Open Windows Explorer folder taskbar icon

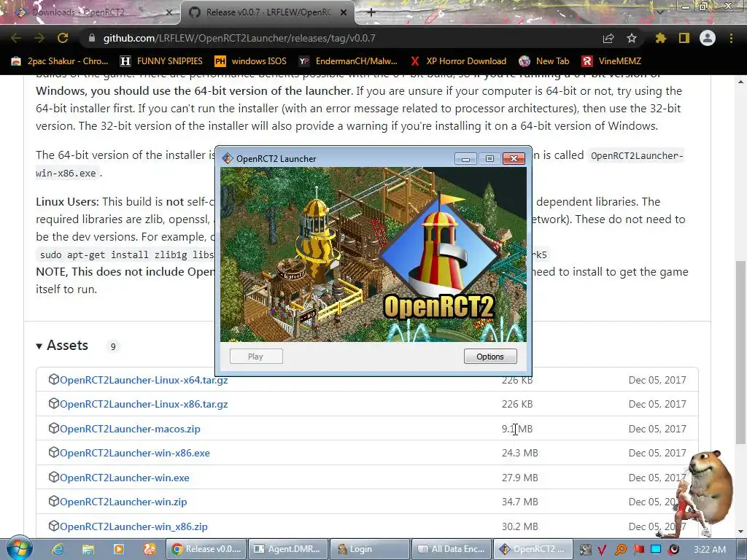pyautogui.click(x=88, y=549)
